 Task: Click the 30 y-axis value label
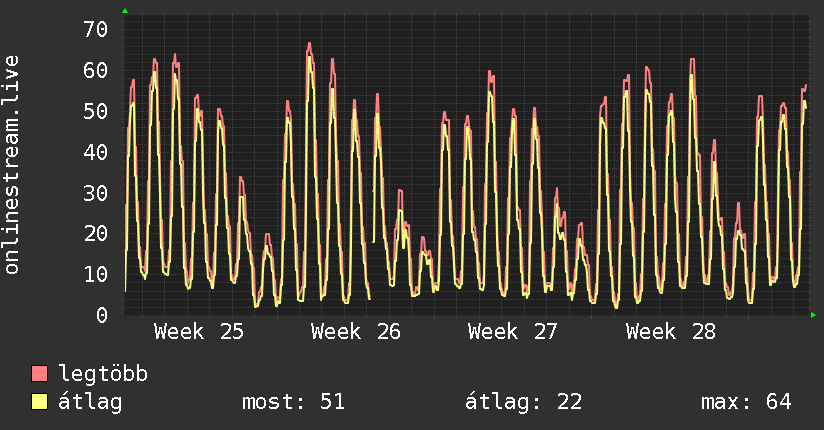(x=96, y=193)
